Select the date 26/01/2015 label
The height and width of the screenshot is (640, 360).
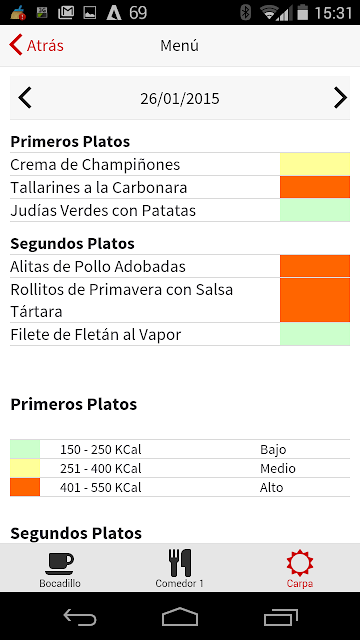[x=180, y=98]
